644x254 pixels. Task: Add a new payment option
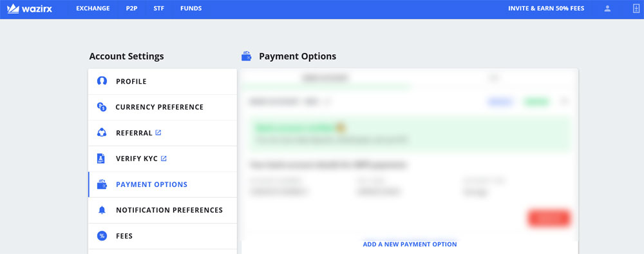pos(410,244)
